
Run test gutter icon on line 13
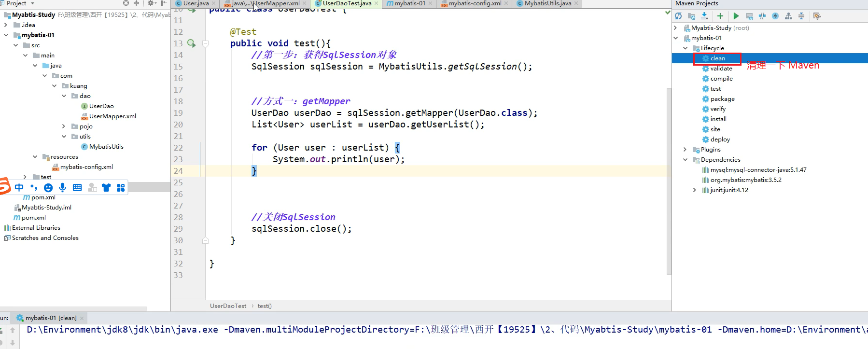(x=192, y=43)
